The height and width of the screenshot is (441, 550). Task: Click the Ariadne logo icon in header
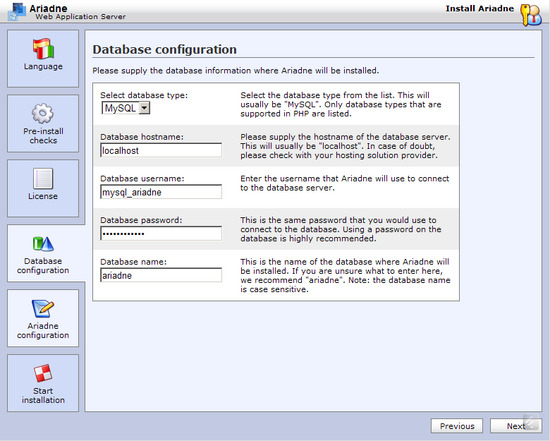pyautogui.click(x=17, y=12)
